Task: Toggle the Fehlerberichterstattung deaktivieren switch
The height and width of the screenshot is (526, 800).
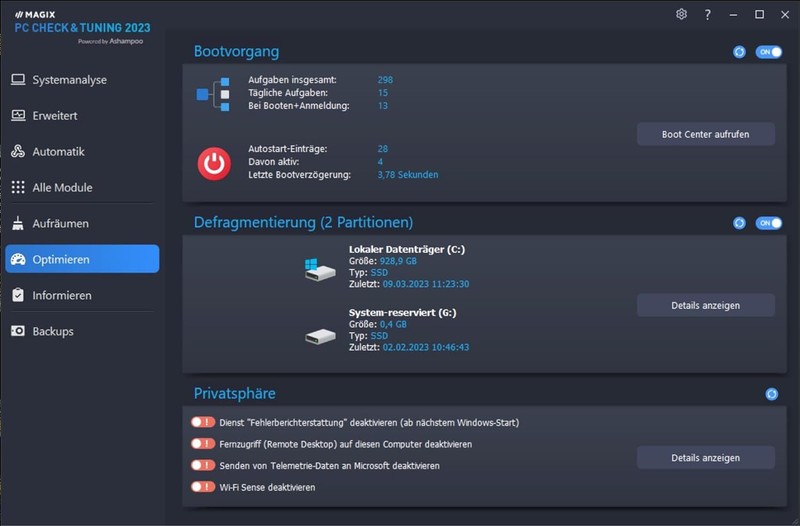Action: [203, 422]
